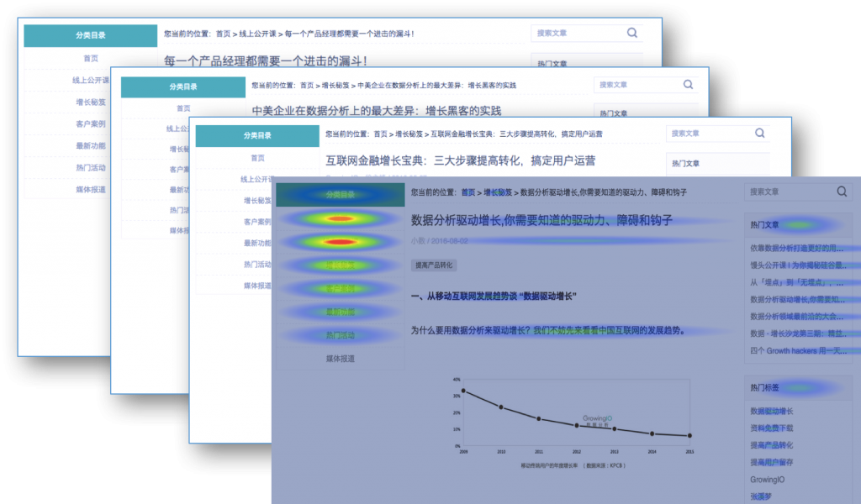Click the search magnifier icon in the front window
Image resolution: width=861 pixels, height=504 pixels.
point(841,192)
